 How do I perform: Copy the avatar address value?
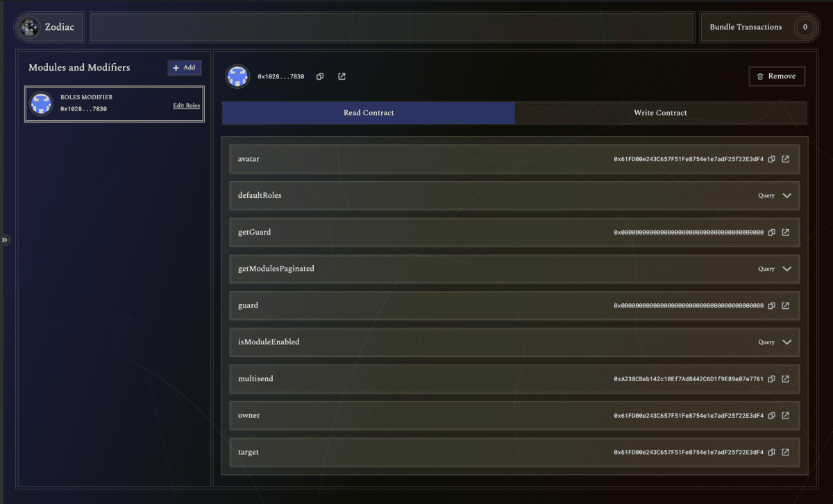tap(771, 159)
